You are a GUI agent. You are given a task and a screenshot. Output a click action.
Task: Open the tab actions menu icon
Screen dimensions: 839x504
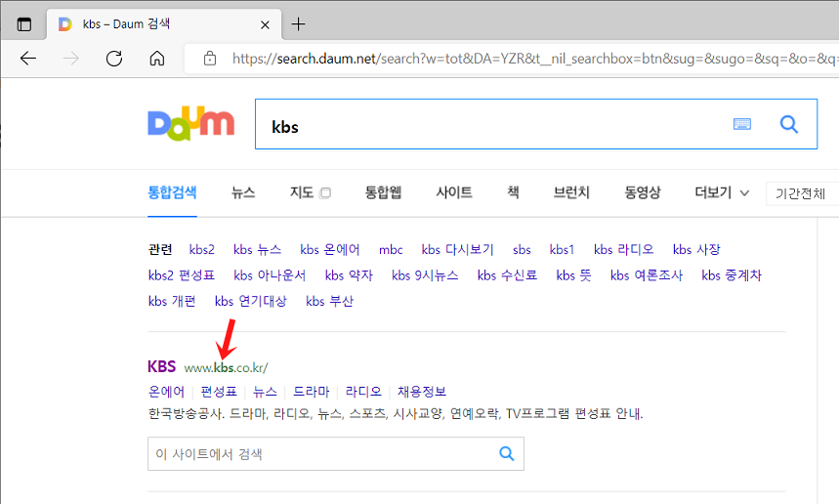coord(24,24)
